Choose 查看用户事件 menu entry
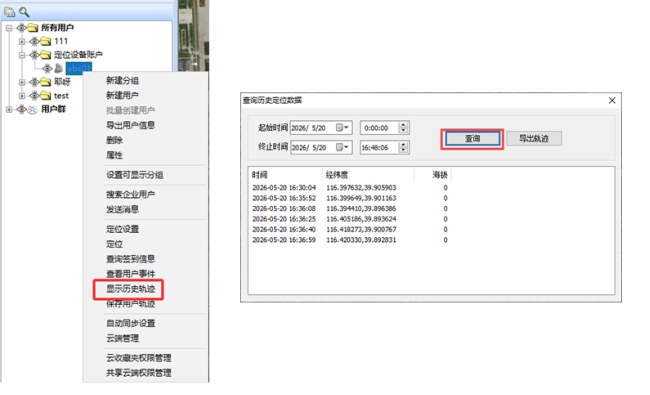The width and height of the screenshot is (650, 395). [x=131, y=274]
